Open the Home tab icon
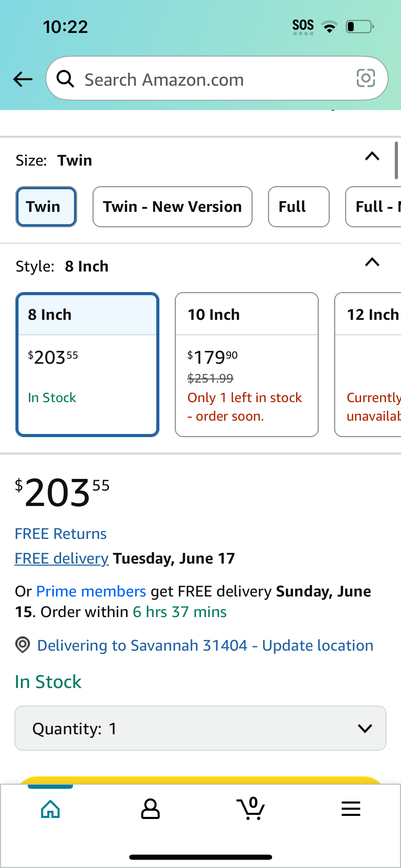The height and width of the screenshot is (868, 401). click(x=50, y=809)
